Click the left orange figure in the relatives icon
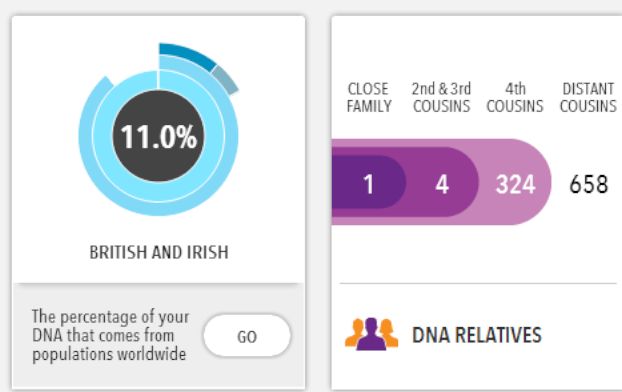The image size is (622, 392). point(354,332)
